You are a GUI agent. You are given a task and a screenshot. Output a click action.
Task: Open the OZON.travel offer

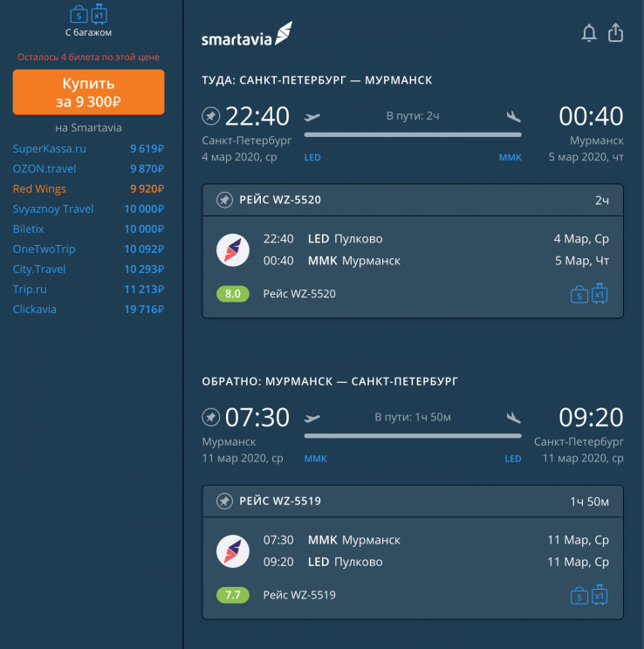(89, 169)
